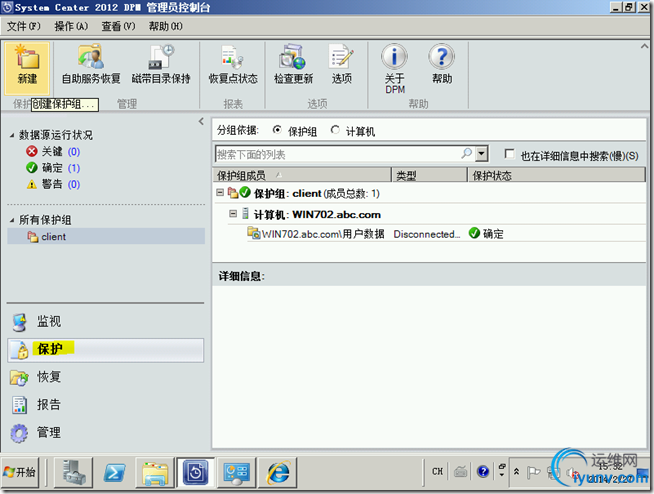Viewport: 654px width, 494px height.
Task: Collapse the 计算机: WIN702.abc.com node
Action: pyautogui.click(x=233, y=214)
